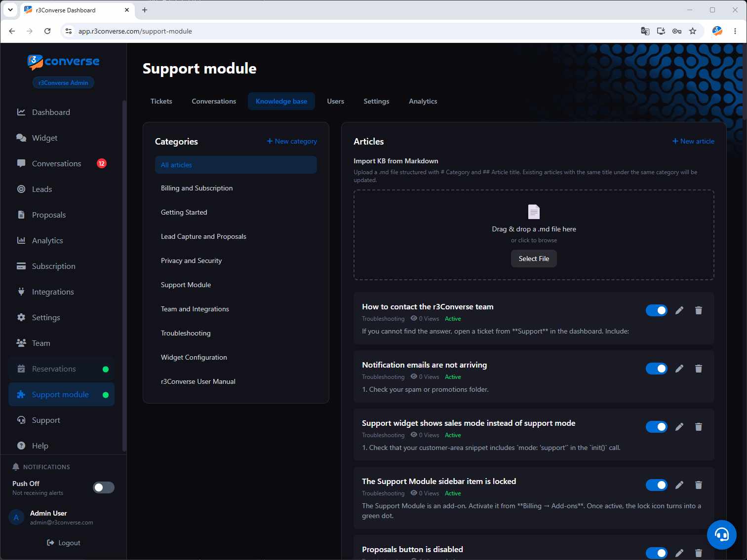Image resolution: width=747 pixels, height=560 pixels.
Task: Open sidebar Conversations with 12 badge
Action: 61,163
